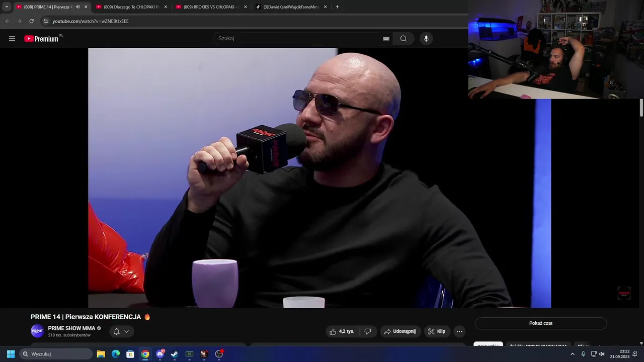Switch to DawidKamilWujcikFameMma TikTok tab
The image size is (644, 362).
pyautogui.click(x=291, y=7)
